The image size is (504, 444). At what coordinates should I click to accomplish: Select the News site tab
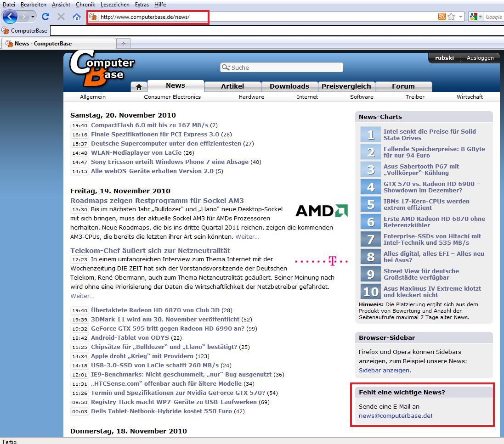pyautogui.click(x=176, y=85)
